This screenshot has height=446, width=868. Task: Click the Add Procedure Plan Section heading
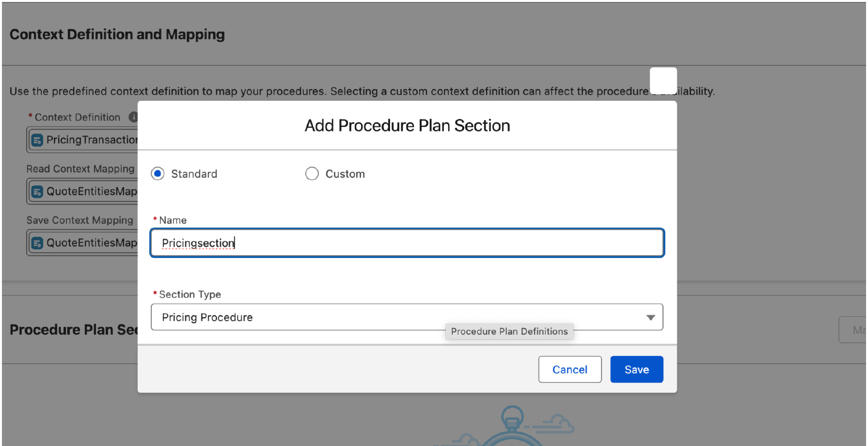click(407, 126)
